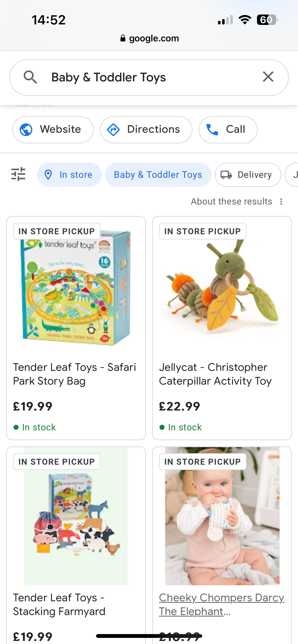Open Tender Leaf Toys Stacking Farmyard listing
This screenshot has height=644, width=298.
pyautogui.click(x=59, y=604)
